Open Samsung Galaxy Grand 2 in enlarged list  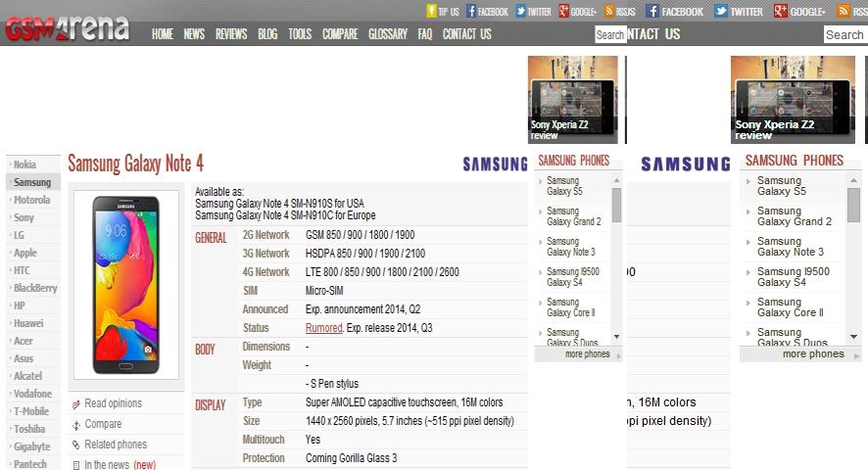point(795,216)
